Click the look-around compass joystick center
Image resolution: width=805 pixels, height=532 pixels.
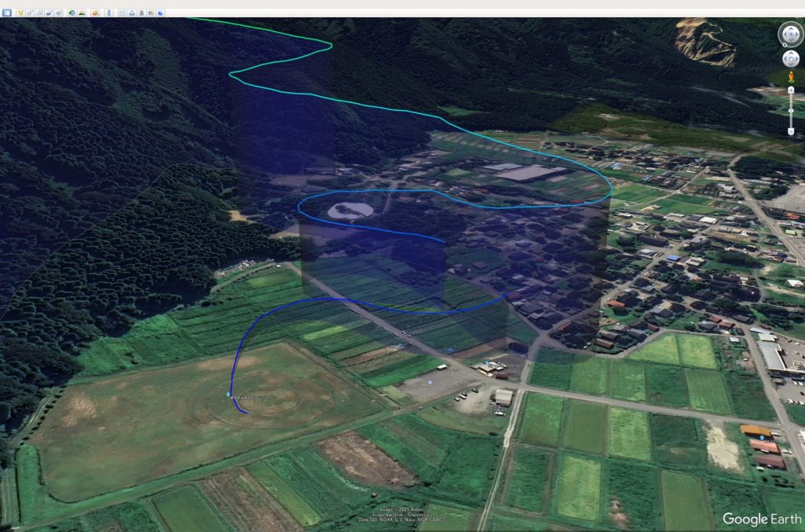790,35
